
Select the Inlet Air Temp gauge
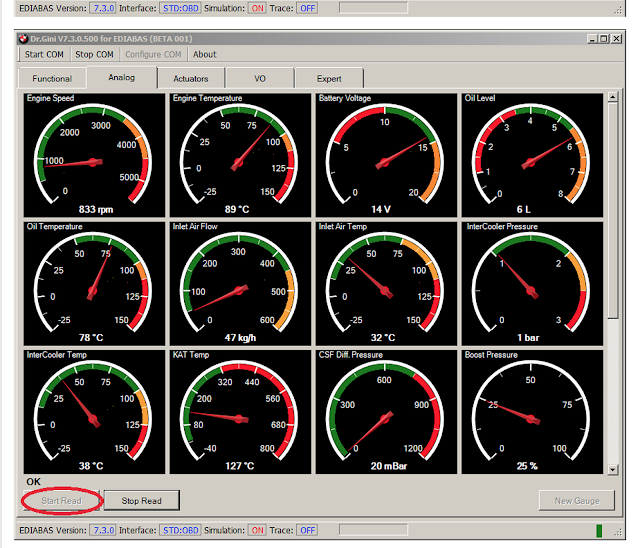[386, 284]
